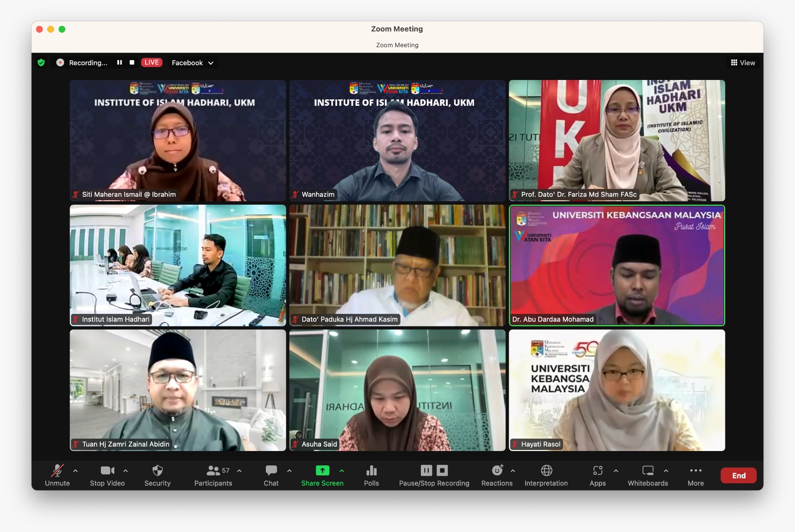Screen dimensions: 795x532
Task: Open the Chat panel
Action: [x=271, y=475]
